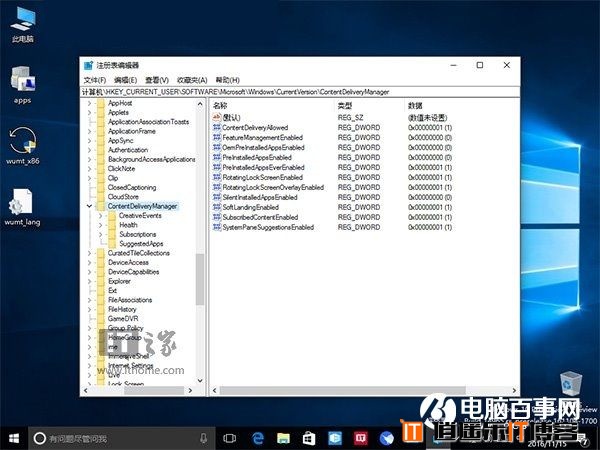Select the SystemPaneSuggestionsEnabled value
The height and width of the screenshot is (450, 600).
(x=268, y=227)
